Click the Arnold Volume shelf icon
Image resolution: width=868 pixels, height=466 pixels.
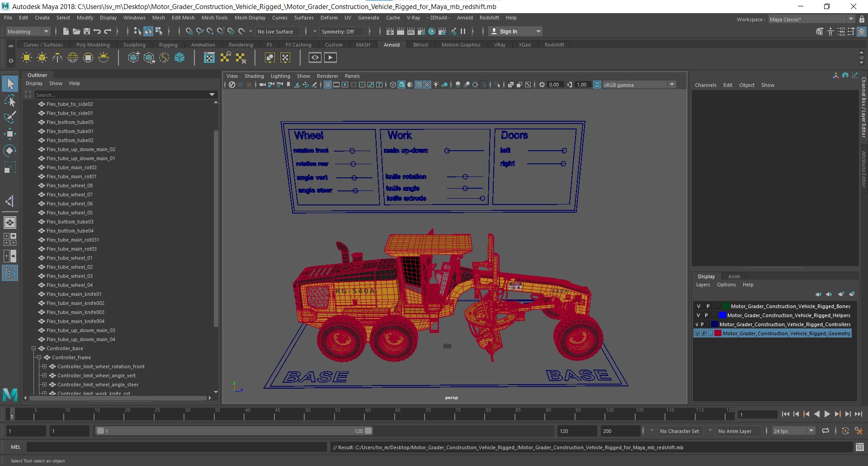(179, 57)
